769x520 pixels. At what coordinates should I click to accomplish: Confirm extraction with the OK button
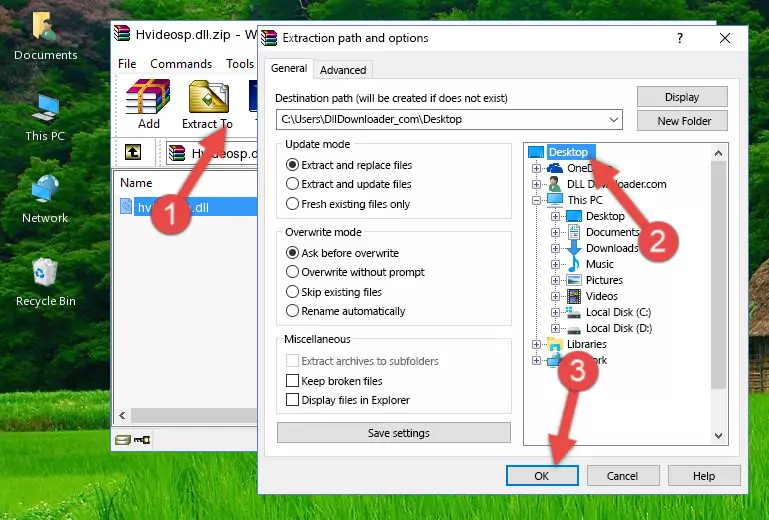pyautogui.click(x=542, y=476)
